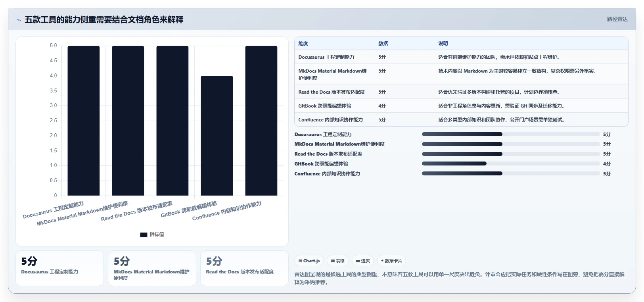644x302 pixels.
Task: Click the Docusaurus 工程定制能力 progress bar
Action: tap(511, 134)
